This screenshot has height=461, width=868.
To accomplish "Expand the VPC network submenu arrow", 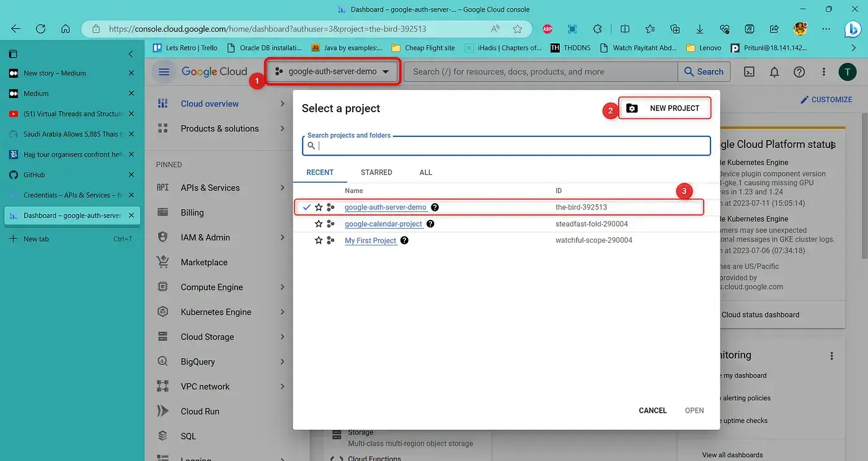I will [283, 386].
